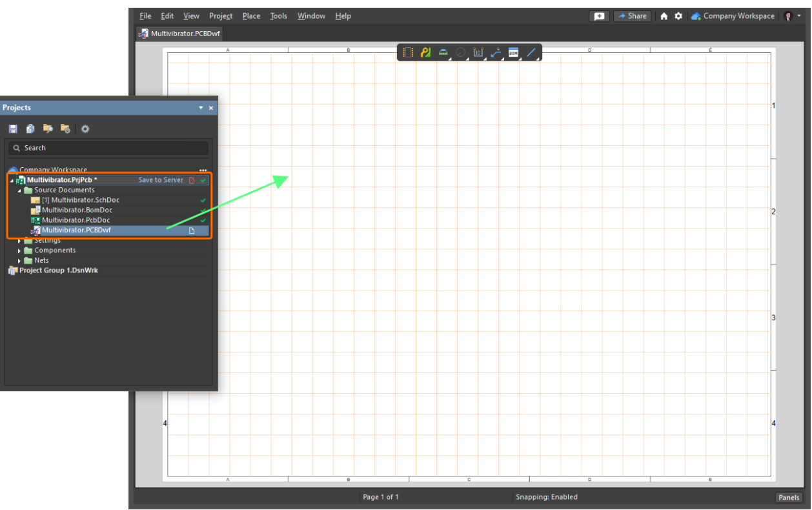Select the Board Fabrication View tool

(x=425, y=53)
